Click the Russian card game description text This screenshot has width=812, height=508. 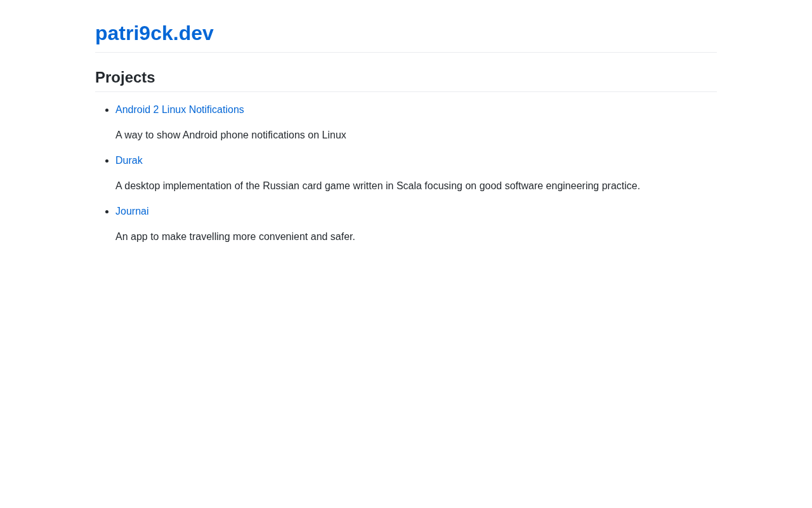coord(377,186)
